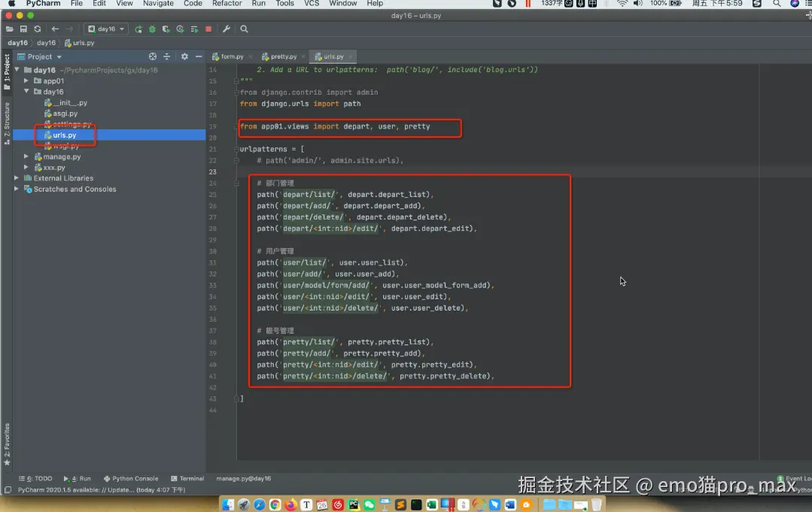Open settings via the wrench icon
Viewport: 812px width, 512px height.
[227, 29]
